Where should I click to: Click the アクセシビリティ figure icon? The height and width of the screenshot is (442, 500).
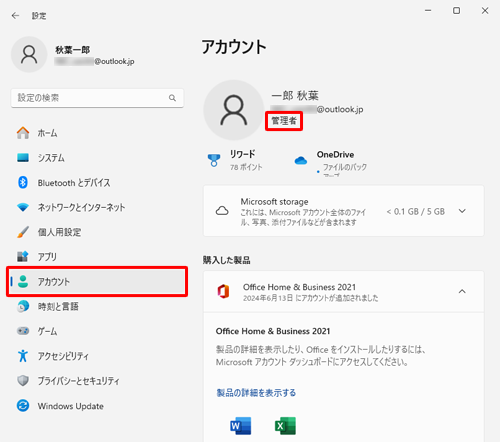(x=23, y=356)
